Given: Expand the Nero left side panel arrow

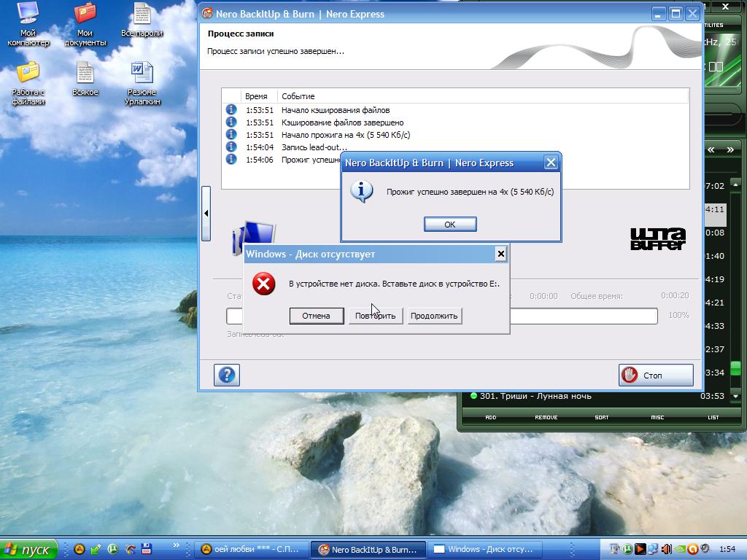Looking at the screenshot, I should [x=206, y=214].
